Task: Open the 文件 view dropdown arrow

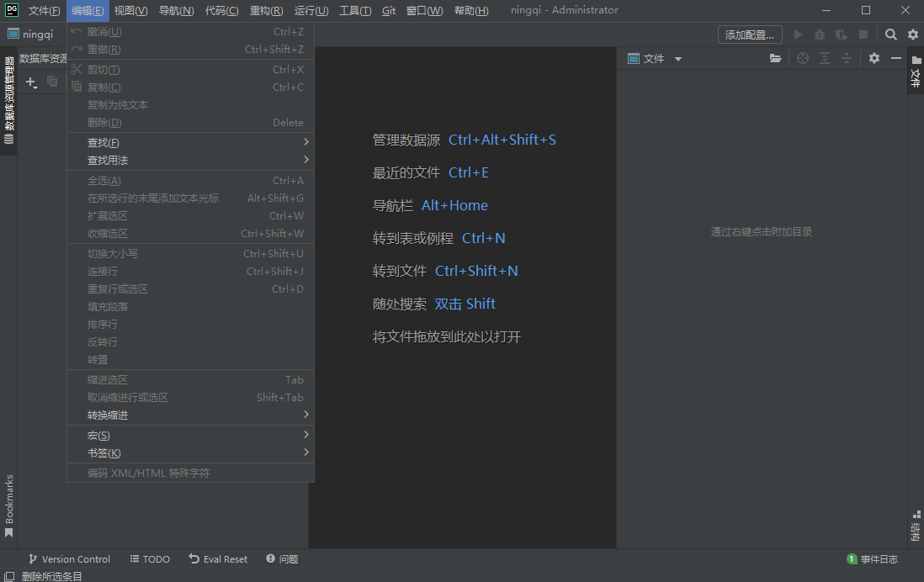Action: coord(678,59)
